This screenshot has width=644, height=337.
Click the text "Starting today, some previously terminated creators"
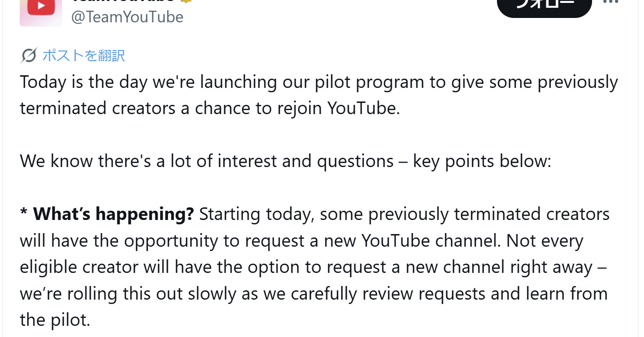pos(404,214)
